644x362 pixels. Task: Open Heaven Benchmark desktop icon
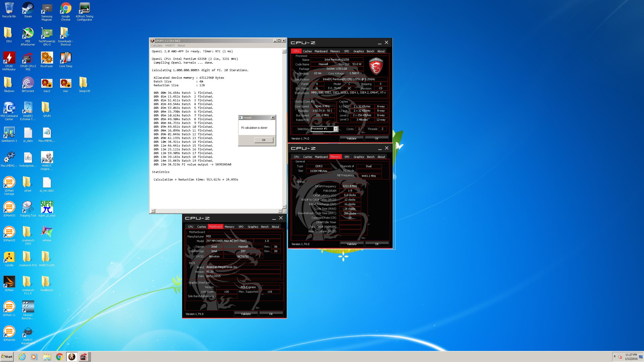pyautogui.click(x=28, y=310)
